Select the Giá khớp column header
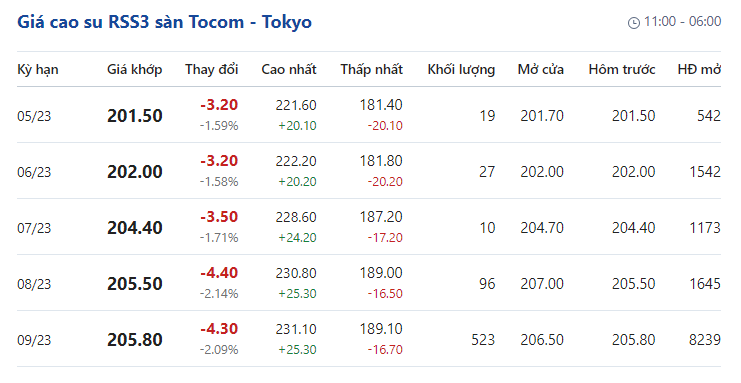 [135, 70]
